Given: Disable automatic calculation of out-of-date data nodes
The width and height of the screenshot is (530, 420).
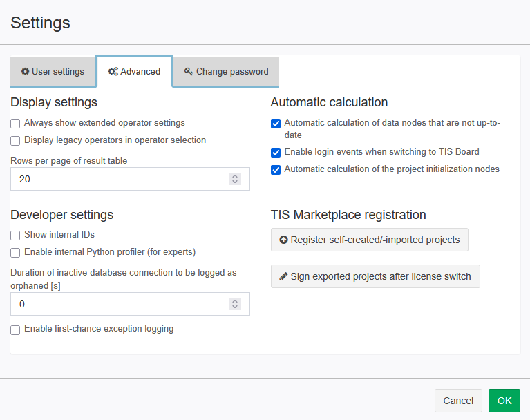Looking at the screenshot, I should (x=276, y=124).
